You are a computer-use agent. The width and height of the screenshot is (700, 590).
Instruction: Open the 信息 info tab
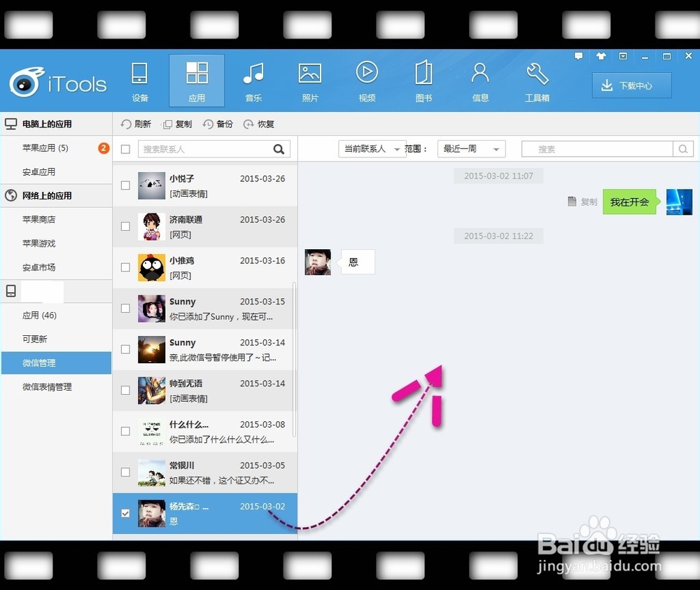(480, 81)
